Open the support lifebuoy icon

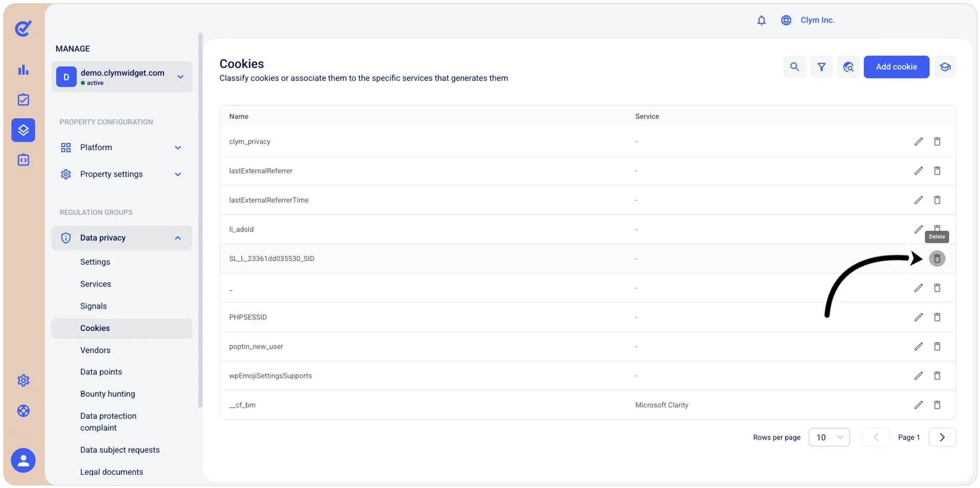(23, 411)
